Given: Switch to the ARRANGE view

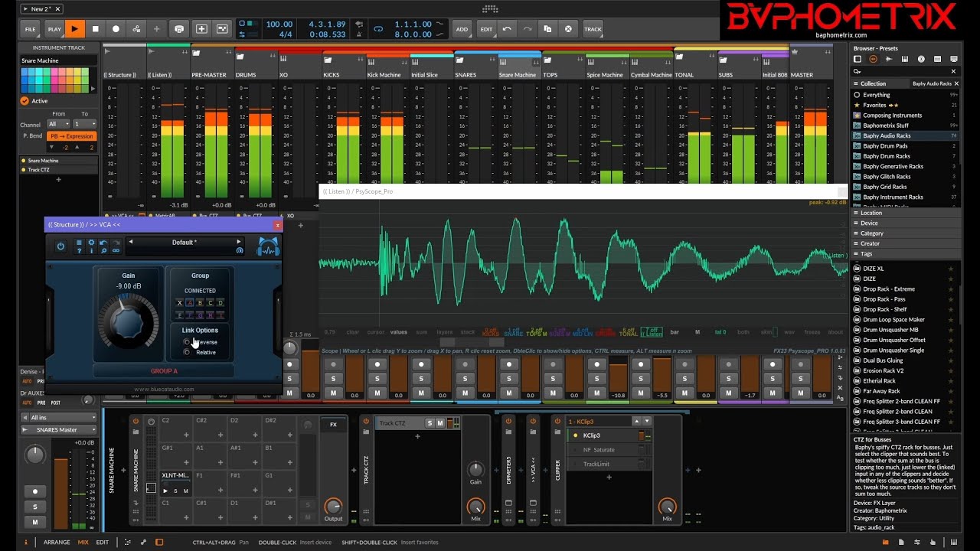Looking at the screenshot, I should pyautogui.click(x=57, y=542).
